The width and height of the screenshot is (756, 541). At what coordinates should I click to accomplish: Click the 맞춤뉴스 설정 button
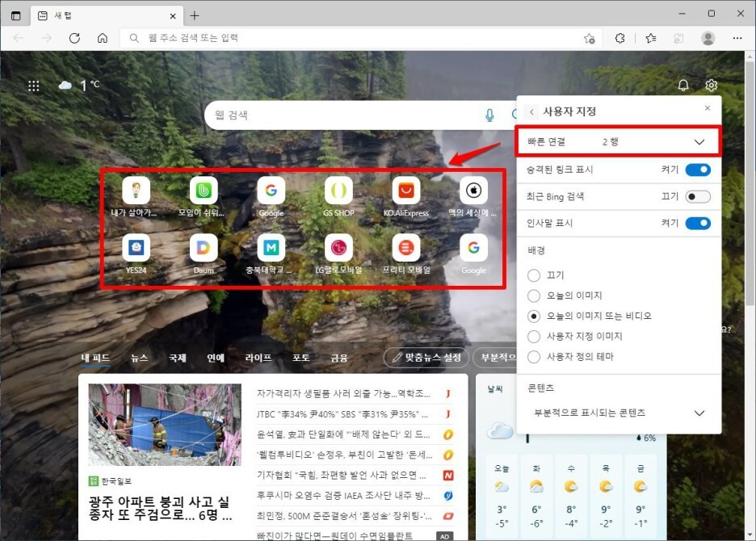tap(426, 357)
